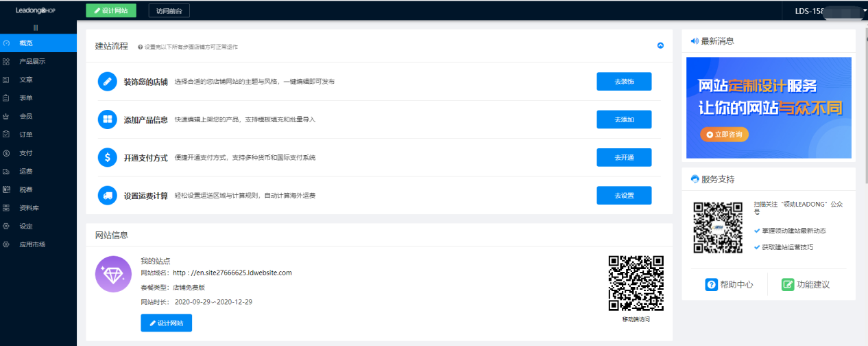Click the speaker icon next to 最新消息
This screenshot has width=868, height=346.
point(695,41)
